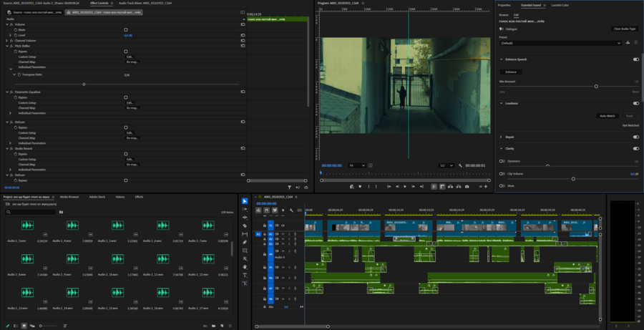The height and width of the screenshot is (330, 644).
Task: Step forward one frame in Program Monitor
Action: click(413, 187)
